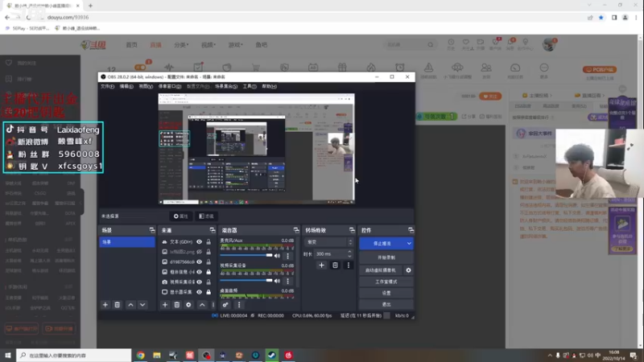The image size is (644, 362).
Task: Click the Douyu search input field
Action: tap(407, 45)
